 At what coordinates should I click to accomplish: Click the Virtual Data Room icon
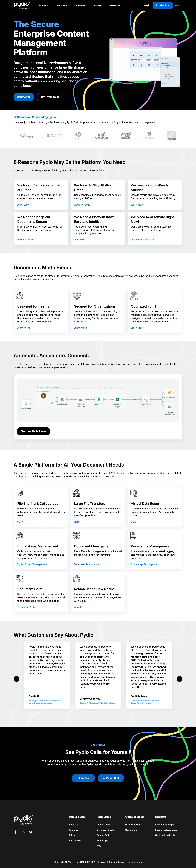tap(134, 493)
